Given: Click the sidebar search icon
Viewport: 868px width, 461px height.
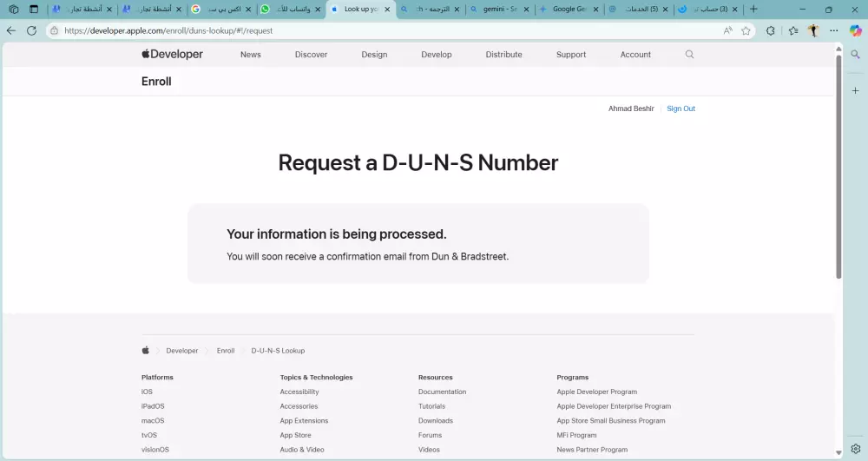Looking at the screenshot, I should tap(855, 54).
